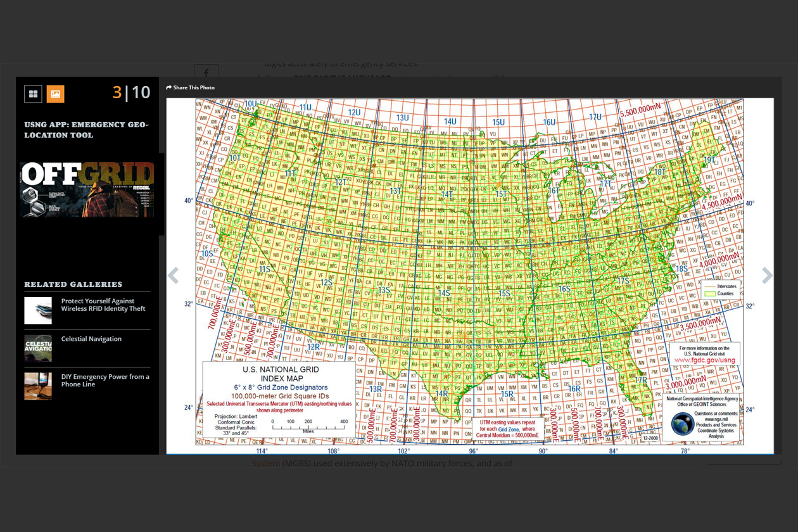Click the orange System link in article
This screenshot has height=532, width=798.
265,464
